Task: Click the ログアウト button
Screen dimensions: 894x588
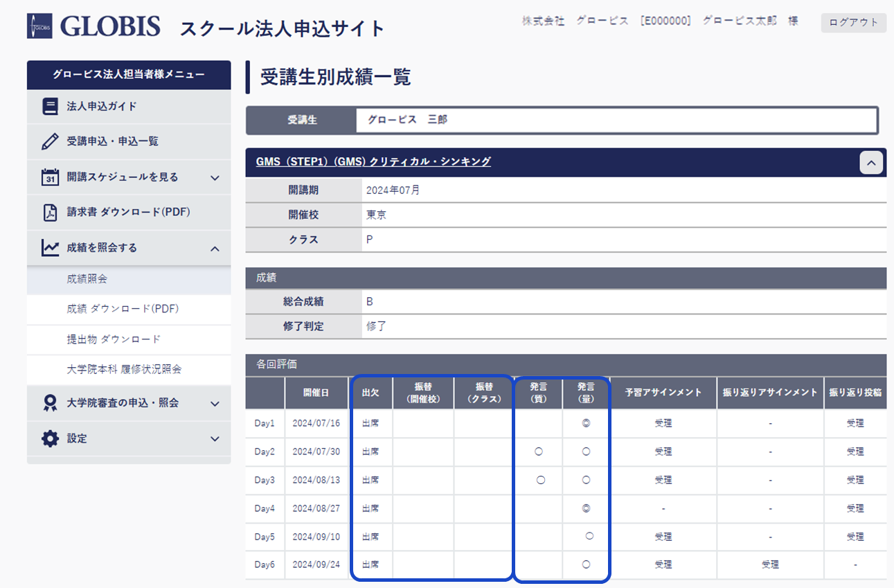Action: click(x=854, y=22)
